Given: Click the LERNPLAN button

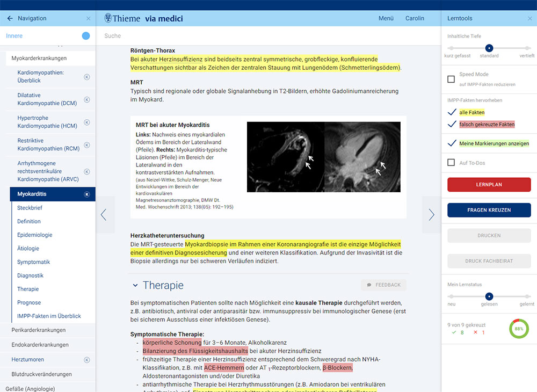Looking at the screenshot, I should pos(489,185).
